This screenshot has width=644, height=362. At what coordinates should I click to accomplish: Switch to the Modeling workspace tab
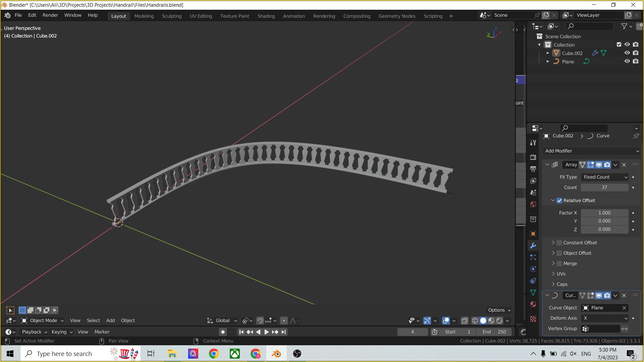(144, 16)
